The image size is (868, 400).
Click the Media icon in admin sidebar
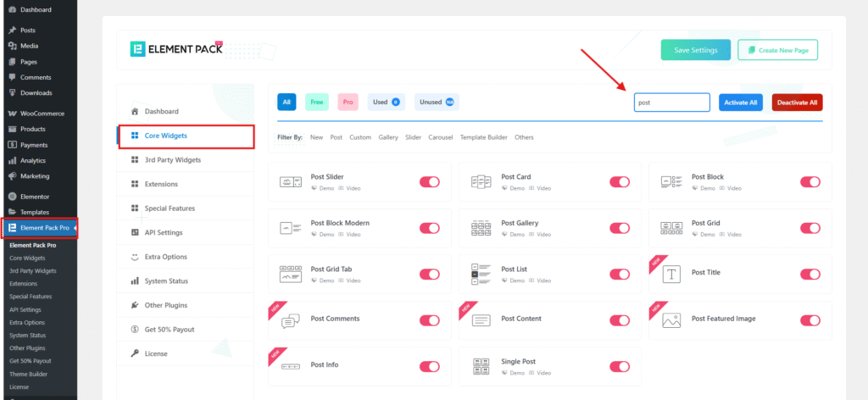[x=12, y=46]
